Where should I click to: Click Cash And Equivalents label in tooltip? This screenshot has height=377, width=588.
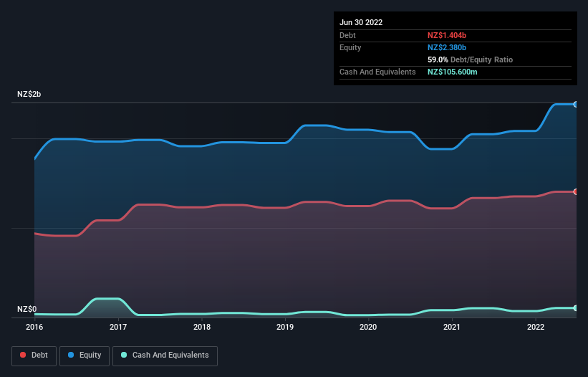click(x=377, y=72)
